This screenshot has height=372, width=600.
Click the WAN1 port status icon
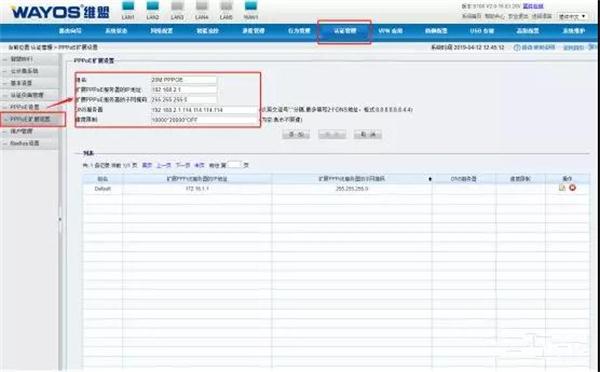pos(251,6)
